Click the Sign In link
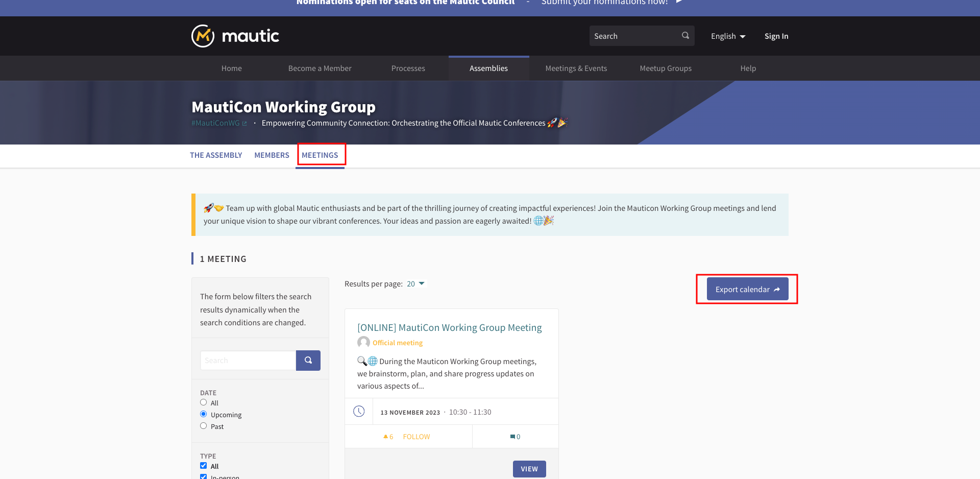 [x=776, y=36]
